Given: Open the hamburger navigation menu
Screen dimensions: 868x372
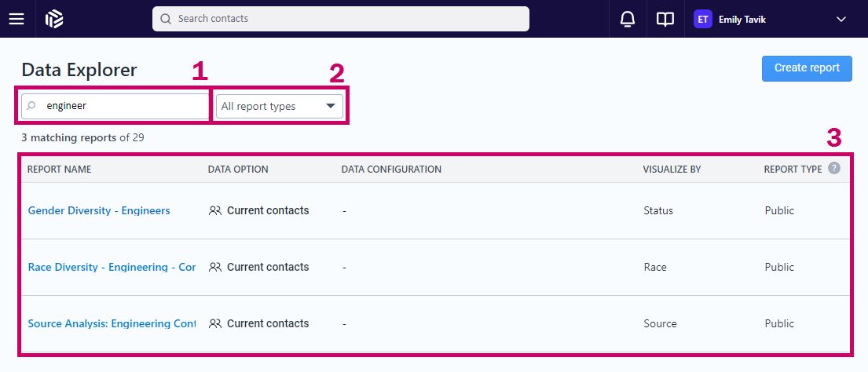Looking at the screenshot, I should [x=16, y=19].
